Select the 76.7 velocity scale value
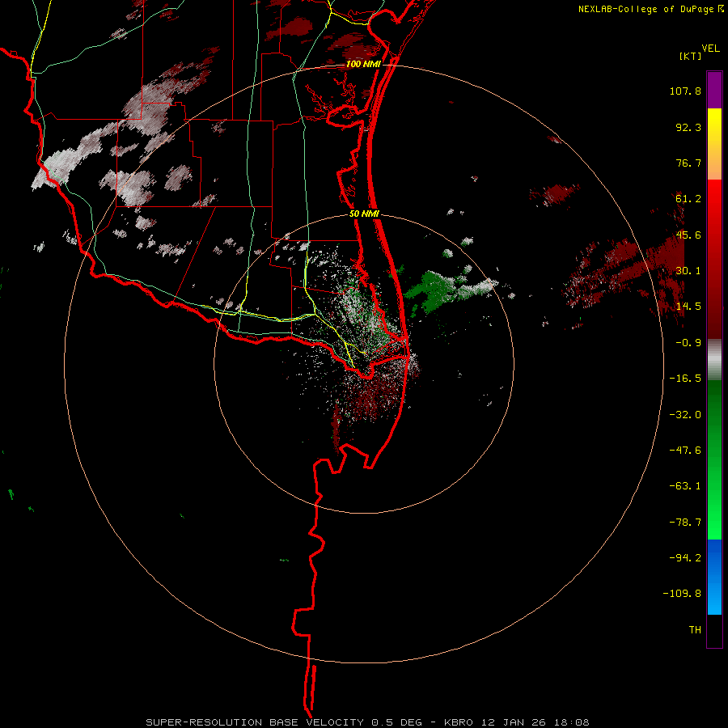 click(x=688, y=163)
